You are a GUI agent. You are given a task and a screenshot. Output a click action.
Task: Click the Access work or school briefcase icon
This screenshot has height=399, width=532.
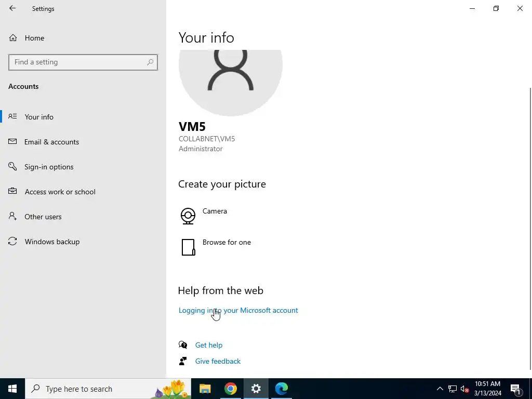coord(12,191)
